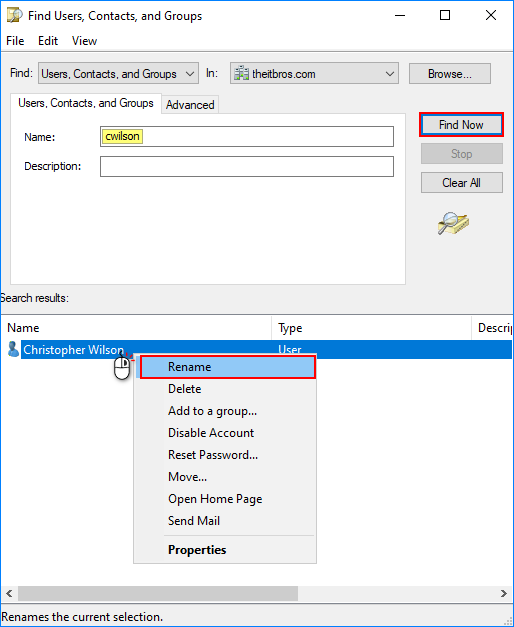Click the Browse... button

(x=450, y=74)
